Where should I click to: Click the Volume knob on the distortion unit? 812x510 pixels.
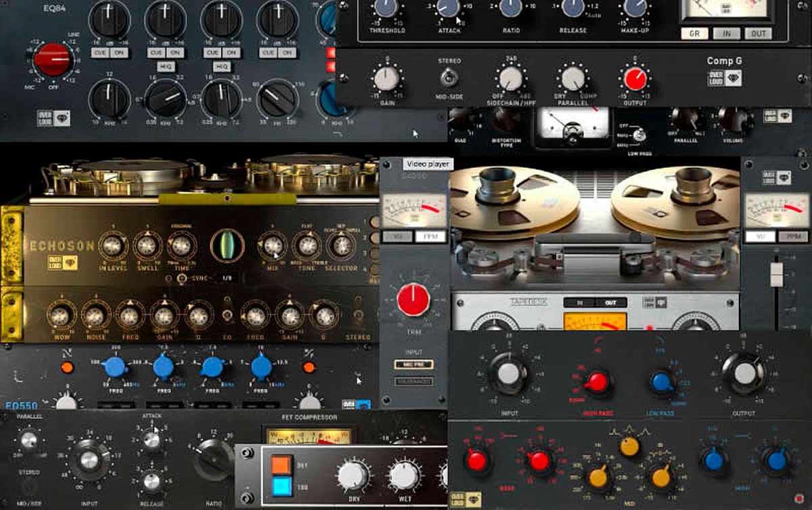[734, 120]
